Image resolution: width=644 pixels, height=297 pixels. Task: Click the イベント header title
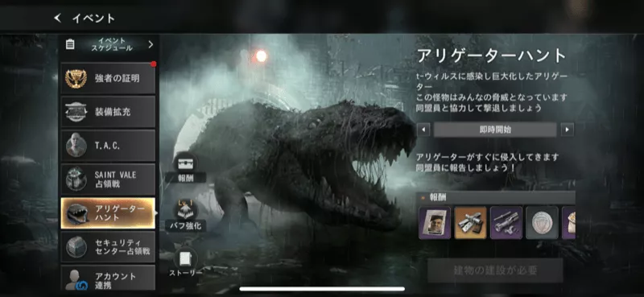[93, 19]
